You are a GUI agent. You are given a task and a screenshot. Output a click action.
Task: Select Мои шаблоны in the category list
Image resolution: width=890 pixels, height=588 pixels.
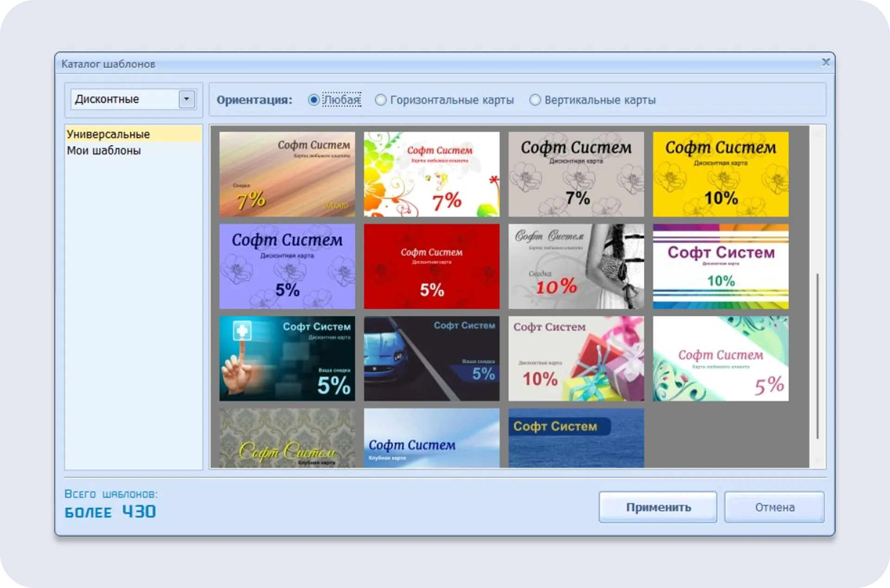(133, 150)
